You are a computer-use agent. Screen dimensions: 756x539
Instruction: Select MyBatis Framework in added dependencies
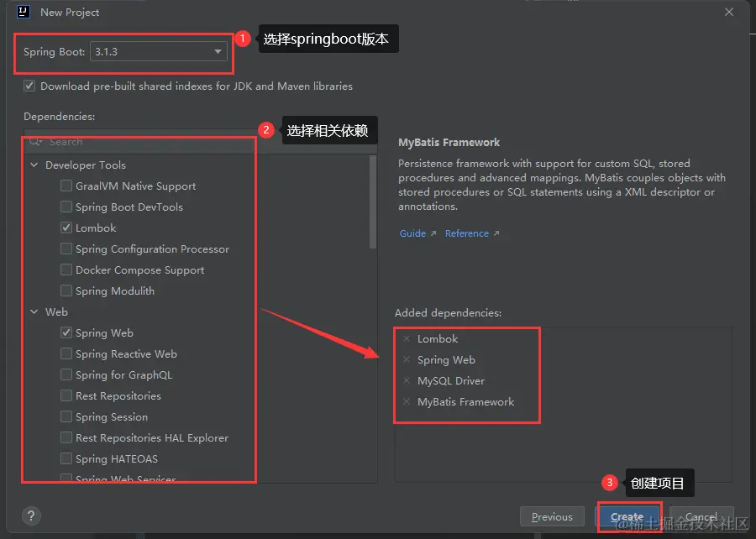click(465, 401)
